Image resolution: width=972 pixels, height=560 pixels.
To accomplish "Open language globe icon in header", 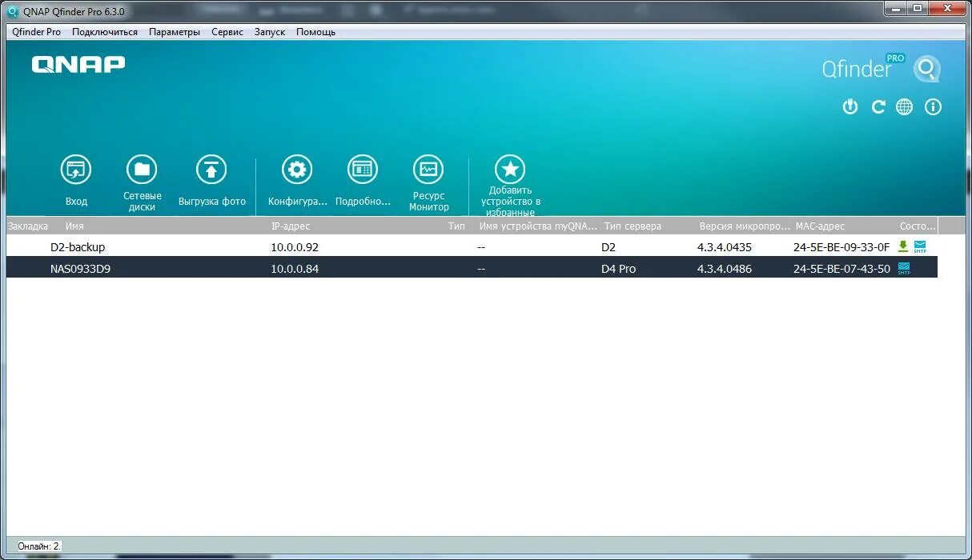I will (x=904, y=106).
